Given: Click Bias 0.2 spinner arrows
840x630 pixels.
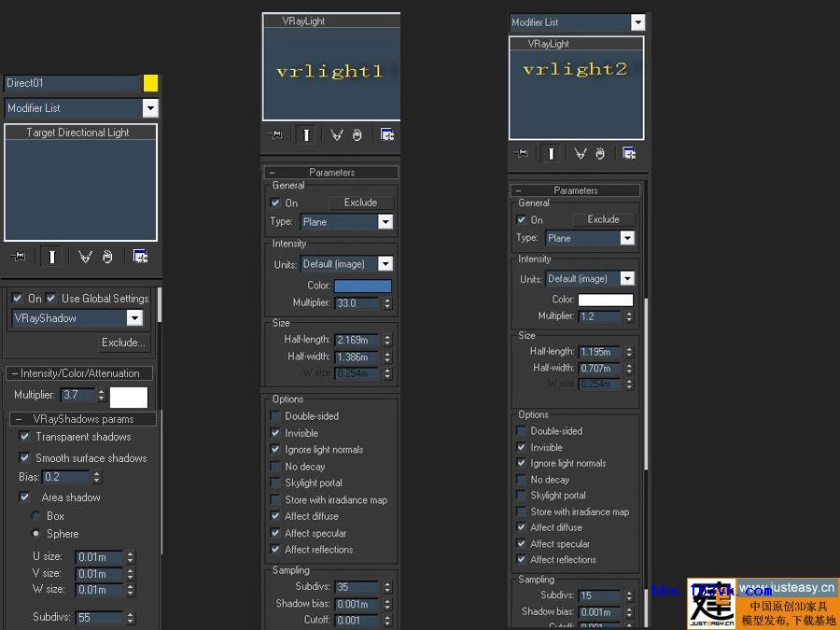Looking at the screenshot, I should coord(96,477).
